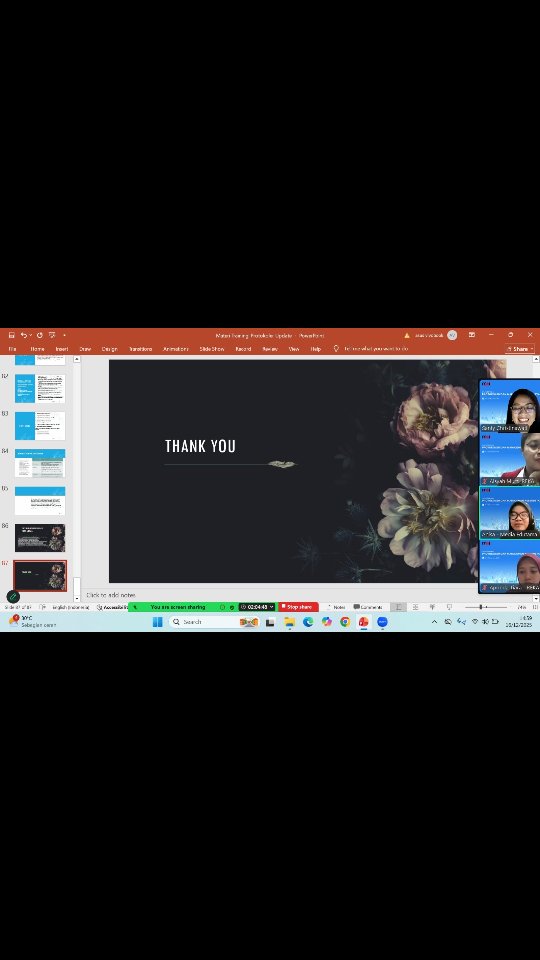540x960 pixels.
Task: Open the weather widget on the taskbar
Action: [32, 621]
